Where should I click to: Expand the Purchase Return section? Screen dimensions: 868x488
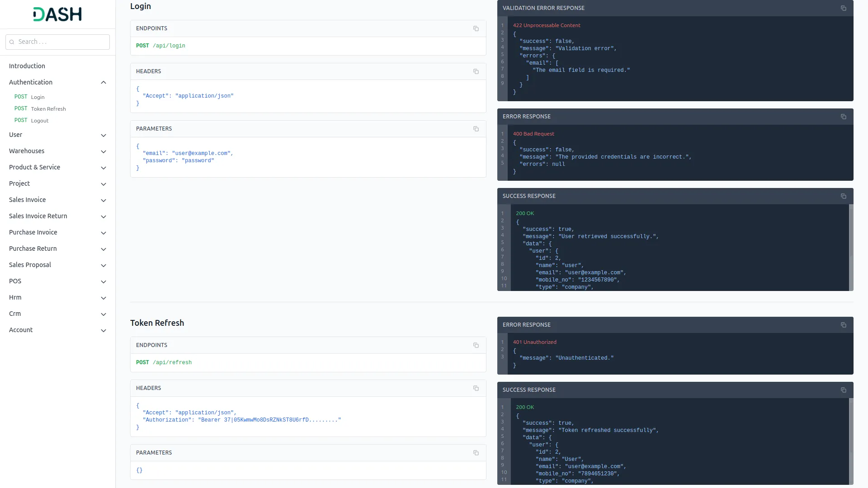(57, 249)
